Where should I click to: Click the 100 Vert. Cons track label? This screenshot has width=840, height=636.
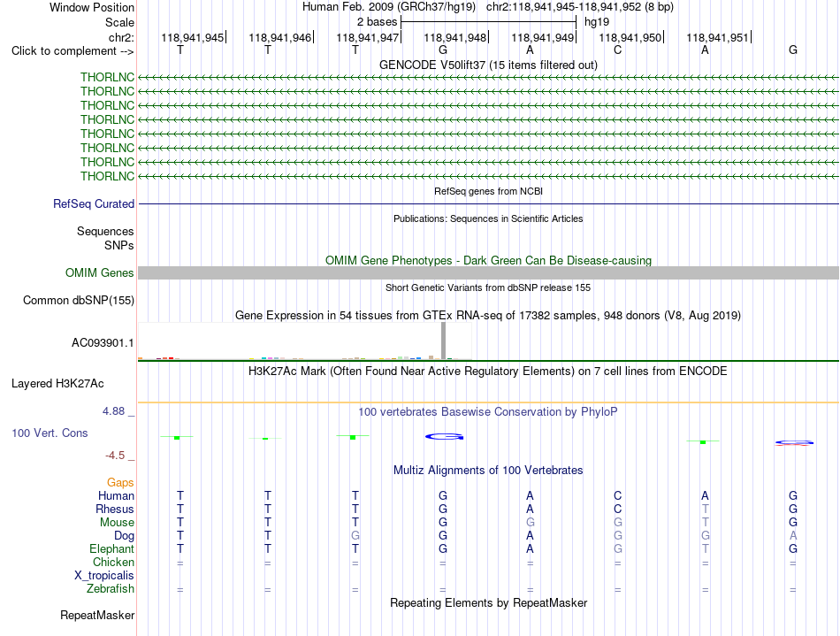[50, 433]
